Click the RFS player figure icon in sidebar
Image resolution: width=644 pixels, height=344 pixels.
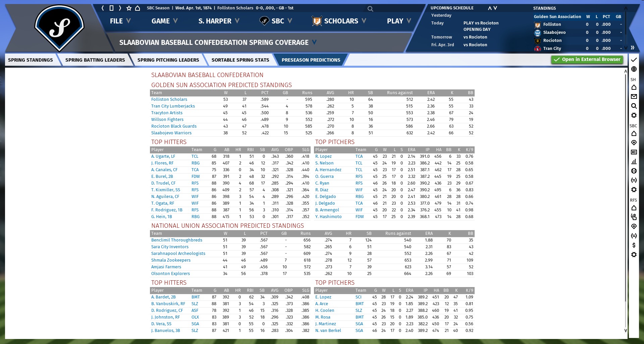click(634, 217)
